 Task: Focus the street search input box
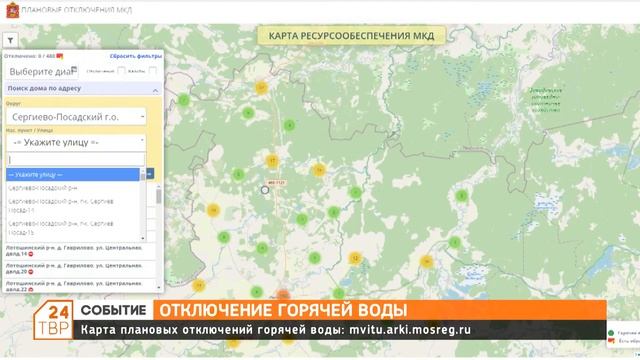coord(76,160)
